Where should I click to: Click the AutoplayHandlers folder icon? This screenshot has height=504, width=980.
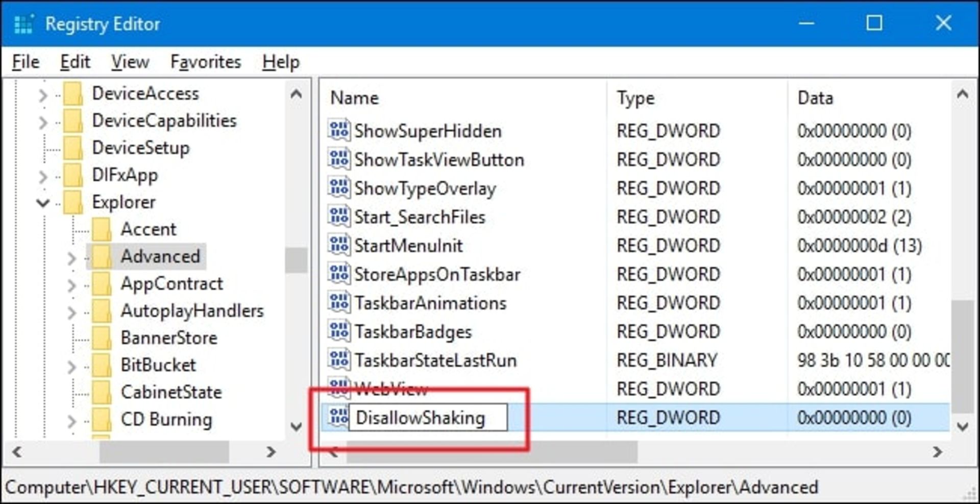tap(102, 311)
